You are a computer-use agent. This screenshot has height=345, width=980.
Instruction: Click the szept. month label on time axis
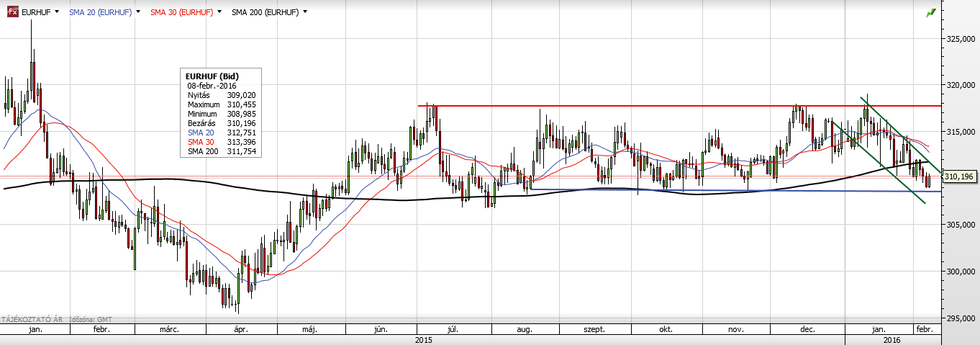[x=594, y=329]
